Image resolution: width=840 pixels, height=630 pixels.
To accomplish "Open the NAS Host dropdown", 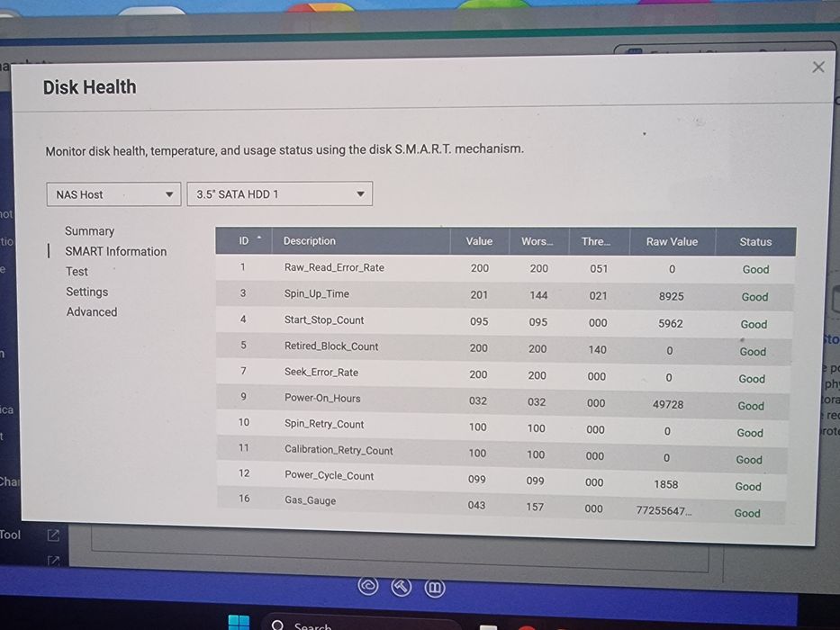I will (x=113, y=194).
